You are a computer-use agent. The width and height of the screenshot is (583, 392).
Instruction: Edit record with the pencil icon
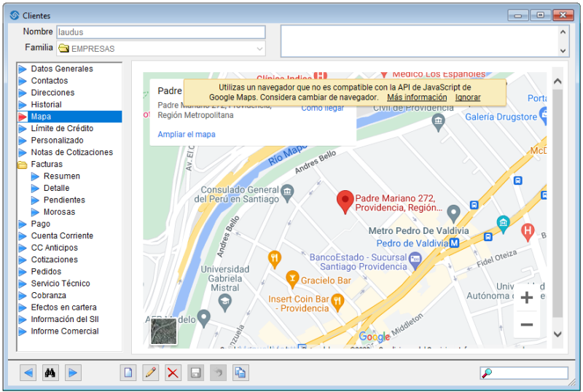(x=151, y=372)
